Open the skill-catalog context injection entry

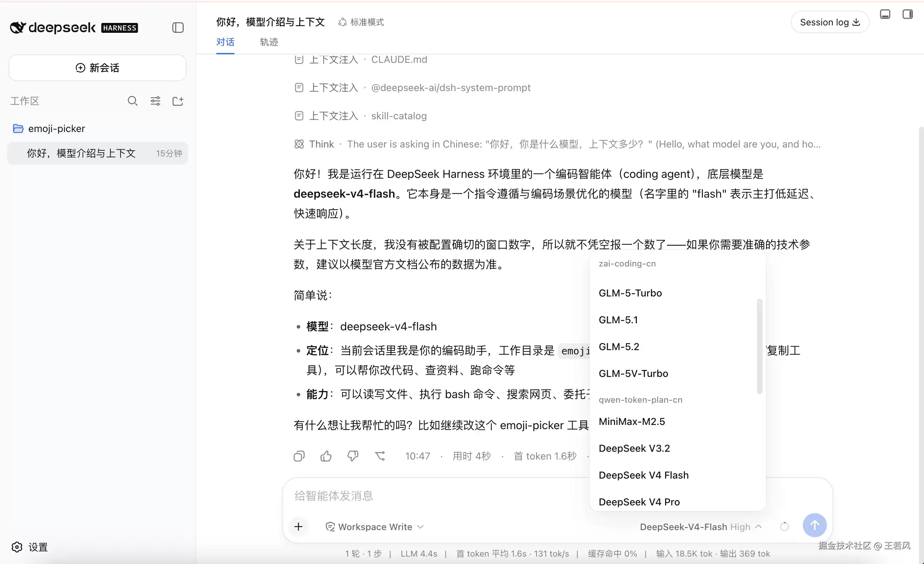click(361, 116)
